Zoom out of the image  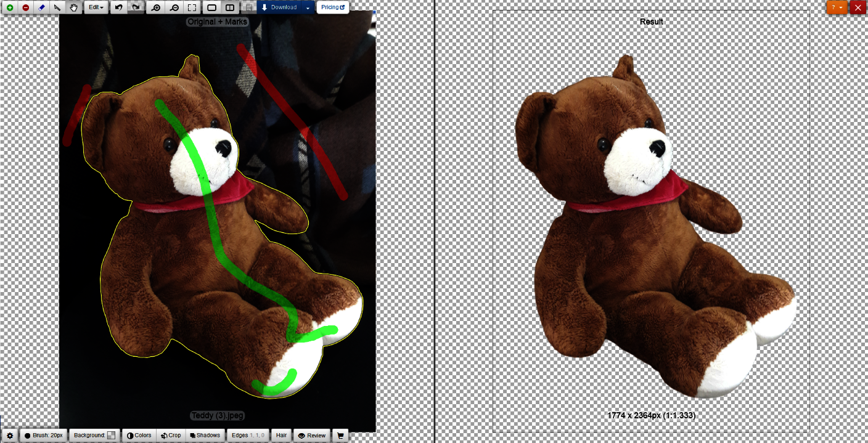pos(173,7)
